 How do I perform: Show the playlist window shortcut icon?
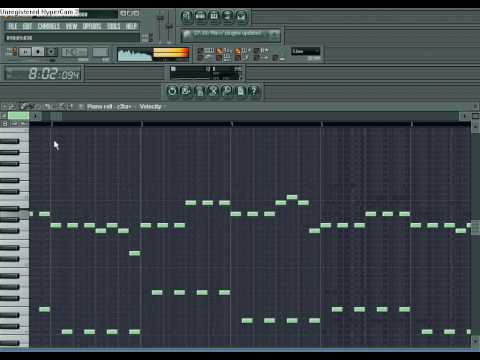coord(187,16)
